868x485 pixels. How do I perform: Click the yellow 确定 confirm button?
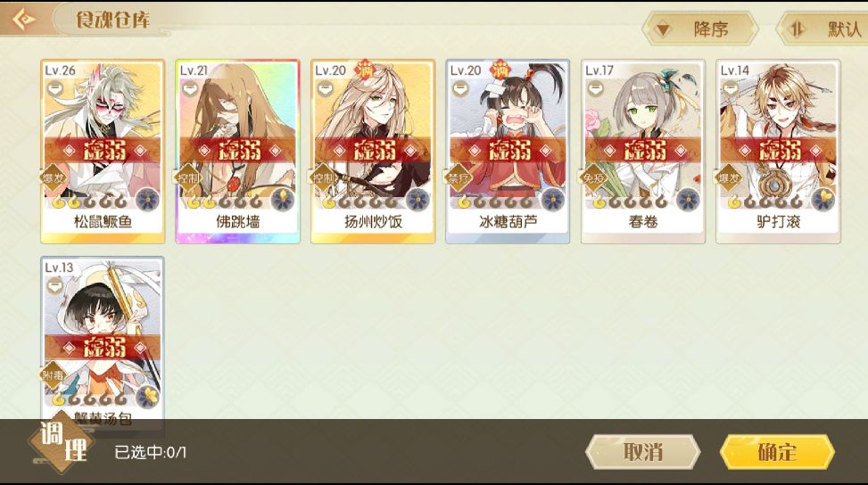777,452
